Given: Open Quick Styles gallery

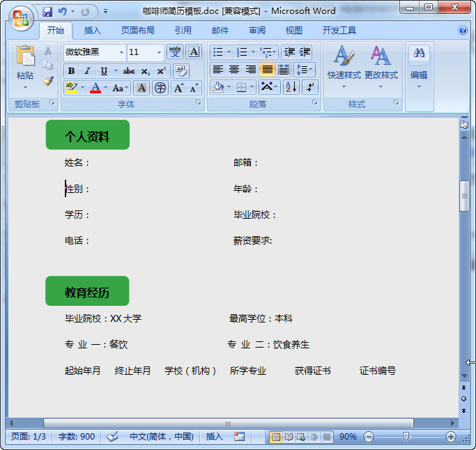Looking at the screenshot, I should point(344,66).
